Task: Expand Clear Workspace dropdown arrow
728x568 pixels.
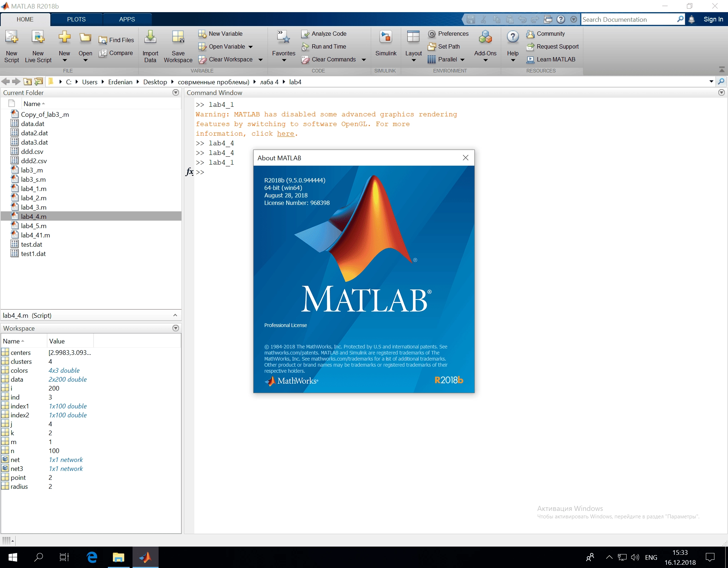Action: tap(260, 60)
